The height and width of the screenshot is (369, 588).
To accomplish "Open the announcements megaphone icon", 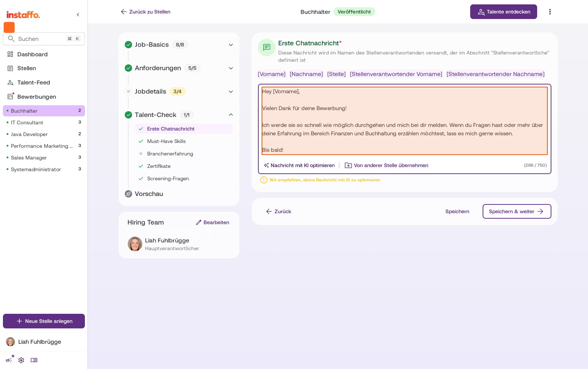I will click(9, 360).
